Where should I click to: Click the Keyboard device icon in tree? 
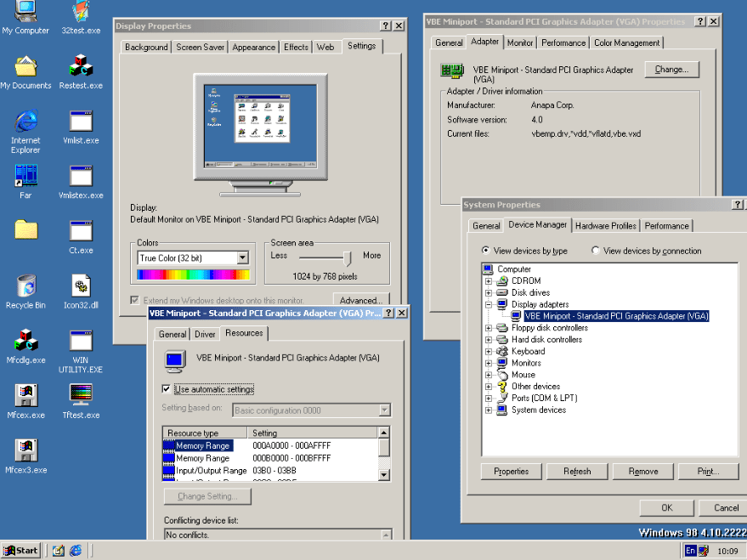click(x=501, y=351)
